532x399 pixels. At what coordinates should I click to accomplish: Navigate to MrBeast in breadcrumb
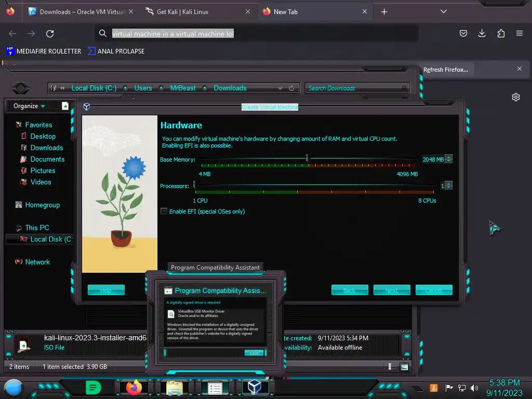[183, 88]
